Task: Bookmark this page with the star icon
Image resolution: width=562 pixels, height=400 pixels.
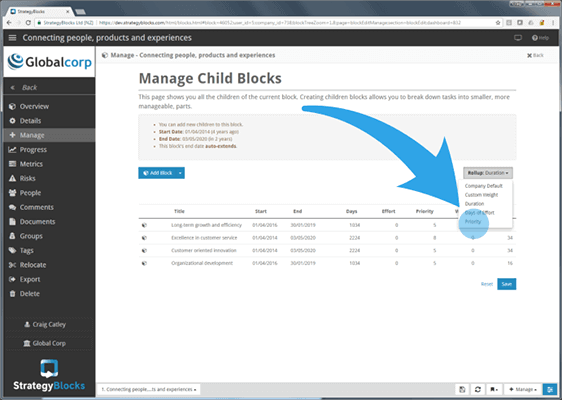Action: click(498, 23)
